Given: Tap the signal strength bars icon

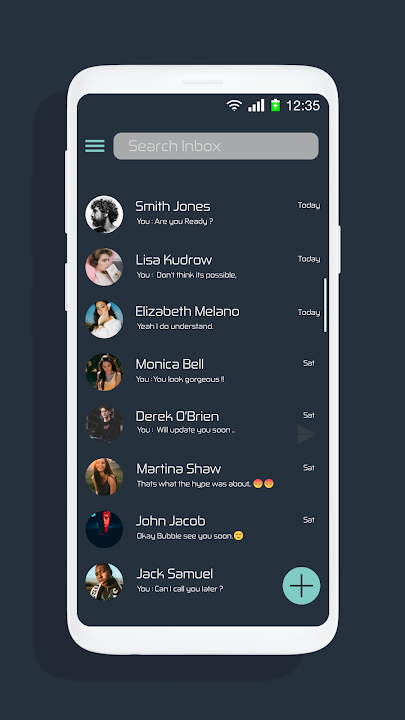Looking at the screenshot, I should coord(256,106).
